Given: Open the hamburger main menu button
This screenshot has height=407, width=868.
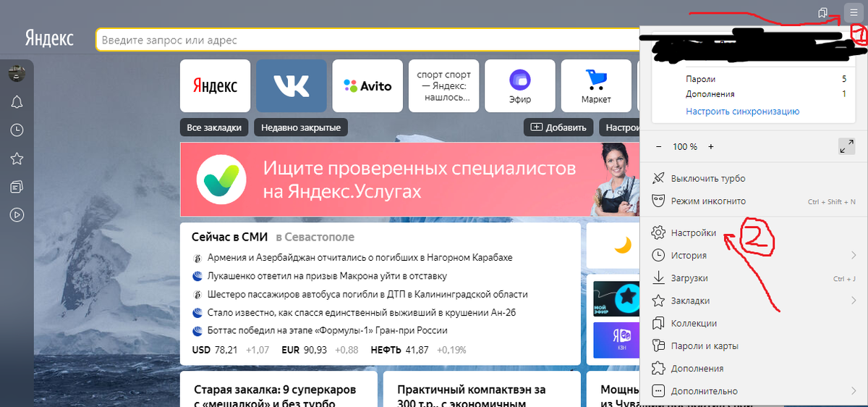Looking at the screenshot, I should pyautogui.click(x=854, y=13).
